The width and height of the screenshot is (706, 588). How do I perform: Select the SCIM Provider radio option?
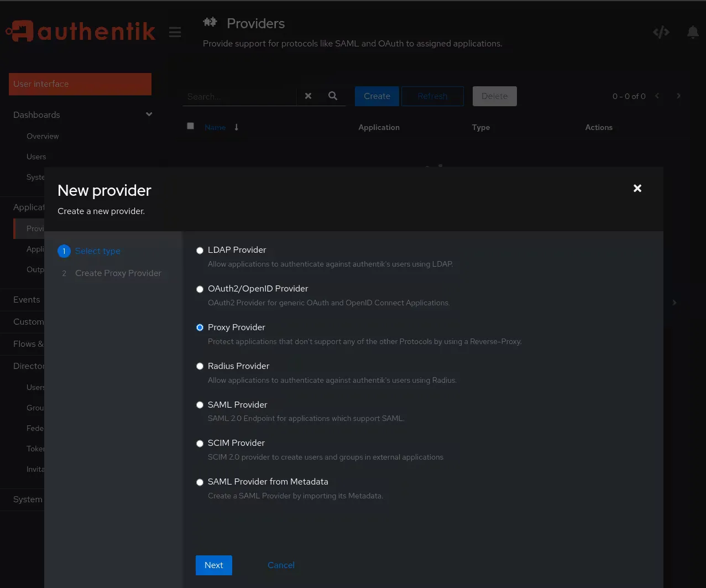(x=200, y=444)
